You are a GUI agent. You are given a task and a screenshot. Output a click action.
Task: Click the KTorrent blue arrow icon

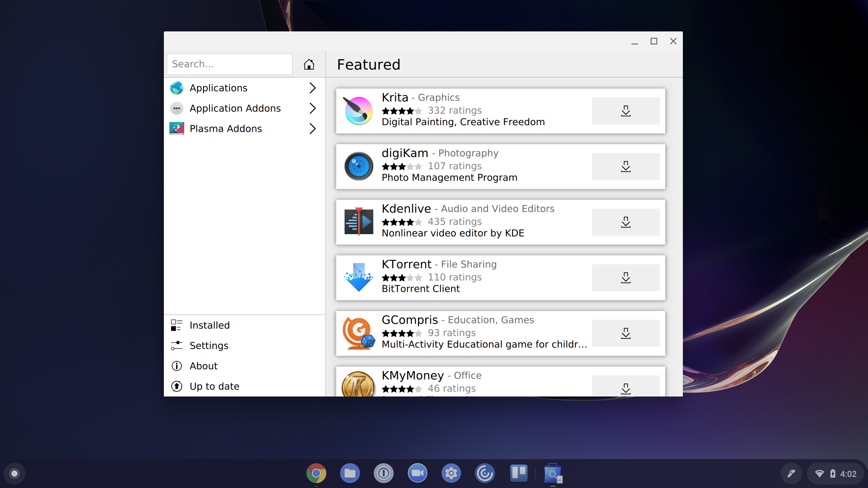(x=359, y=277)
